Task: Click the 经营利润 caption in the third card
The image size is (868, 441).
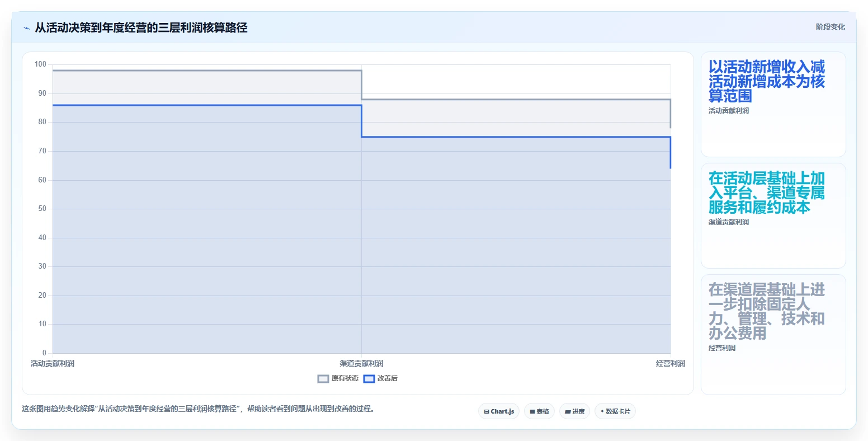Action: [x=722, y=348]
